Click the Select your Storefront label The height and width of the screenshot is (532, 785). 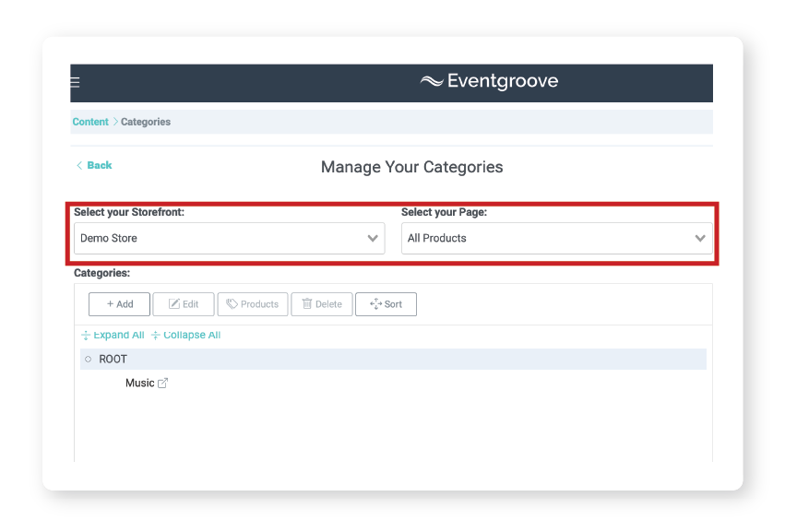[x=129, y=212]
